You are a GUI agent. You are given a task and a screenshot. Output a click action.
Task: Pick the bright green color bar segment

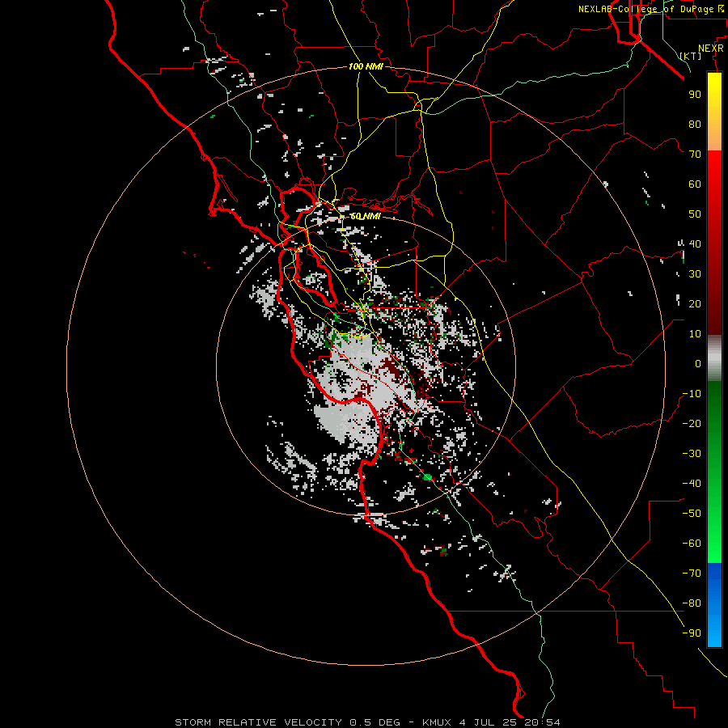(714, 534)
